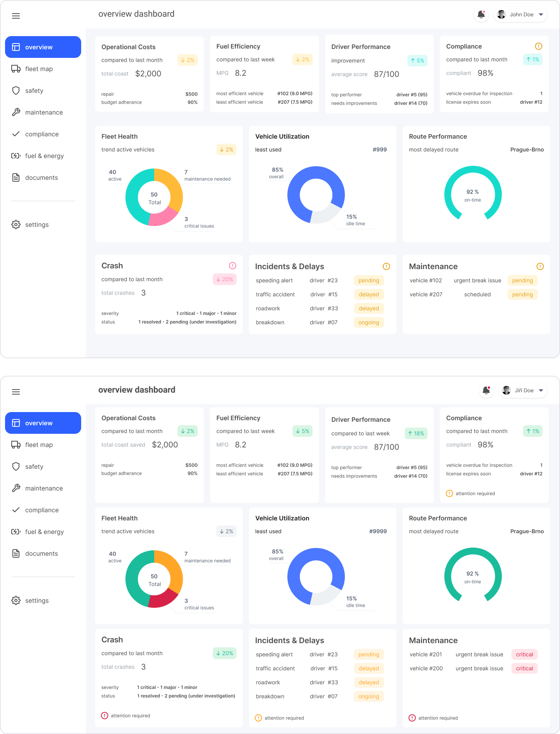Click the critical badge for vehicle #201
This screenshot has height=734, width=560.
click(x=524, y=654)
